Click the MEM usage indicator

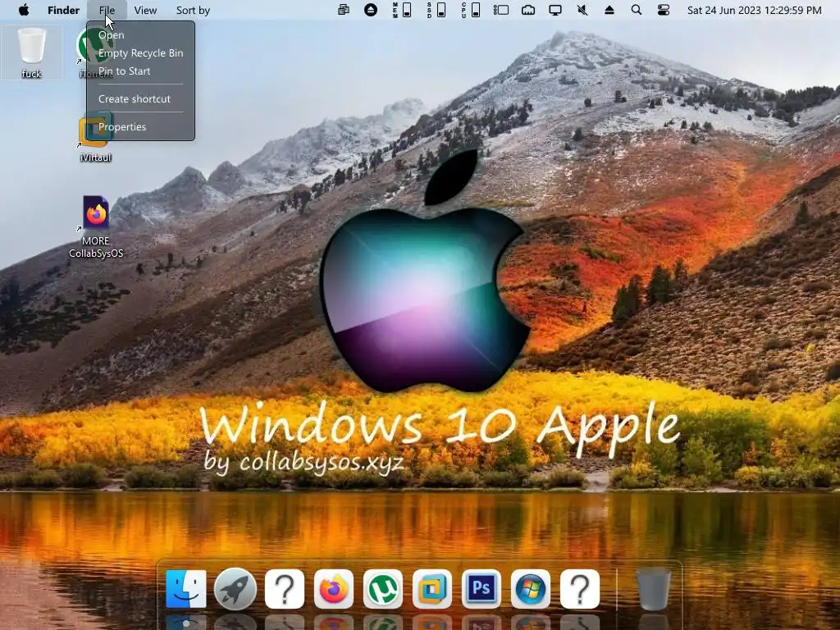point(402,10)
